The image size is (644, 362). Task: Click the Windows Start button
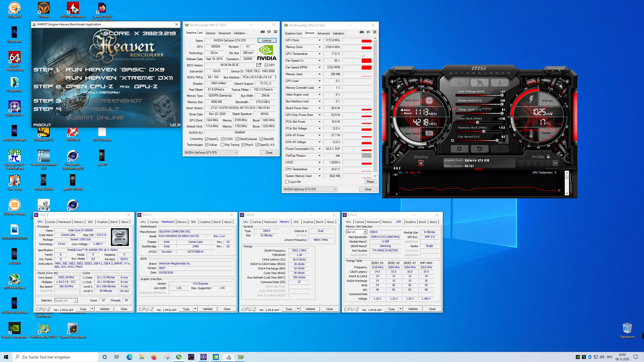(x=6, y=357)
